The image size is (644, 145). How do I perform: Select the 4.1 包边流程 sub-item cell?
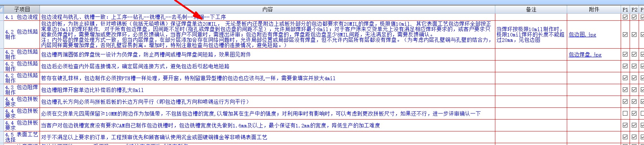pos(22,17)
